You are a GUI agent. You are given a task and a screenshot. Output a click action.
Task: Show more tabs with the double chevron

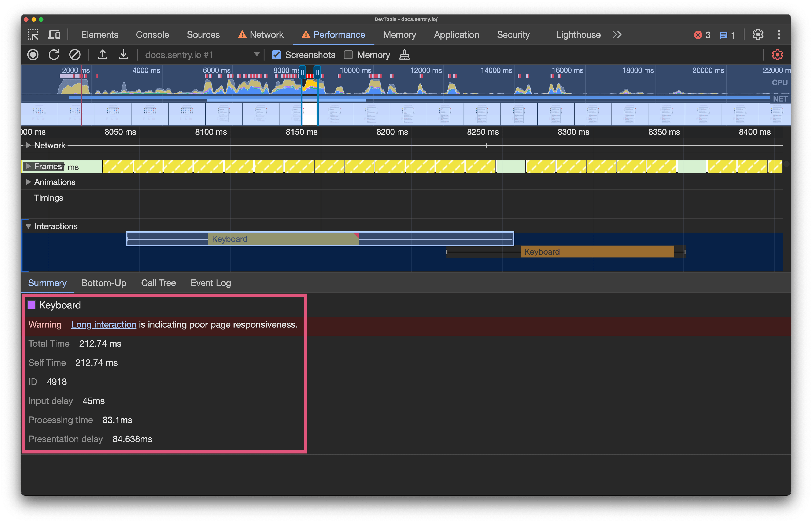point(617,35)
